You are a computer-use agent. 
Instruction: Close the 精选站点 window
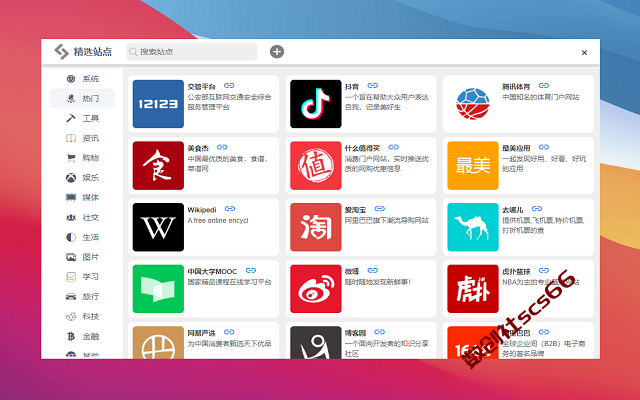click(x=584, y=52)
